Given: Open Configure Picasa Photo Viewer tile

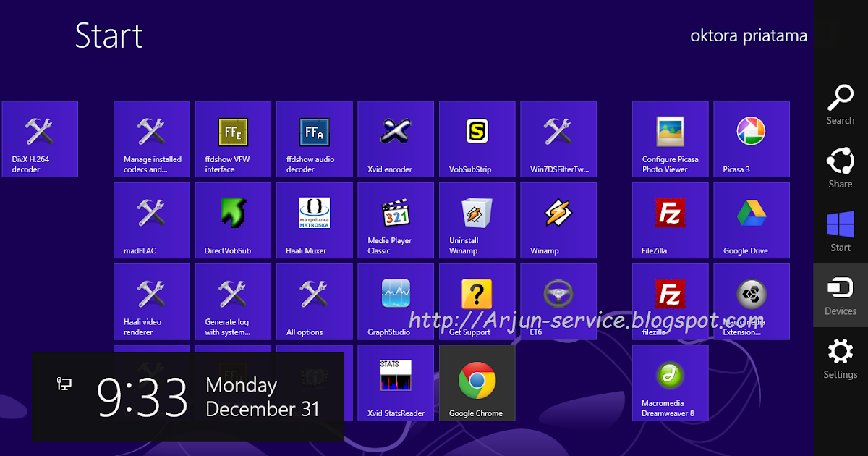Looking at the screenshot, I should [x=671, y=139].
